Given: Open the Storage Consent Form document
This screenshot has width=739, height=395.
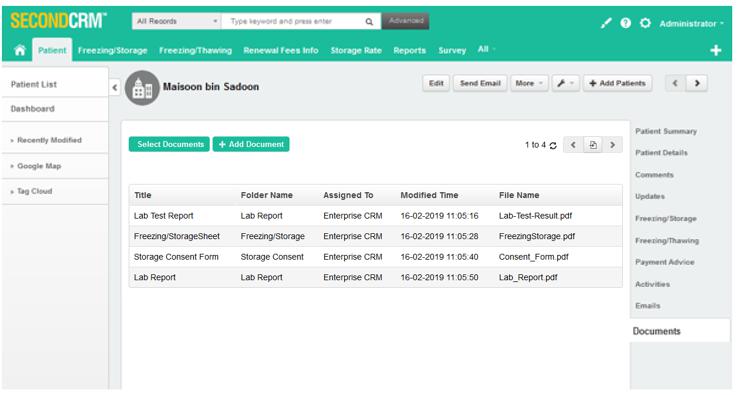Looking at the screenshot, I should tap(176, 257).
